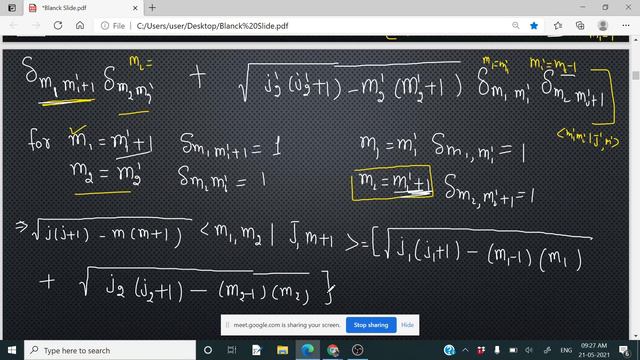
Task: Click the Type here to search box
Action: 110,350
